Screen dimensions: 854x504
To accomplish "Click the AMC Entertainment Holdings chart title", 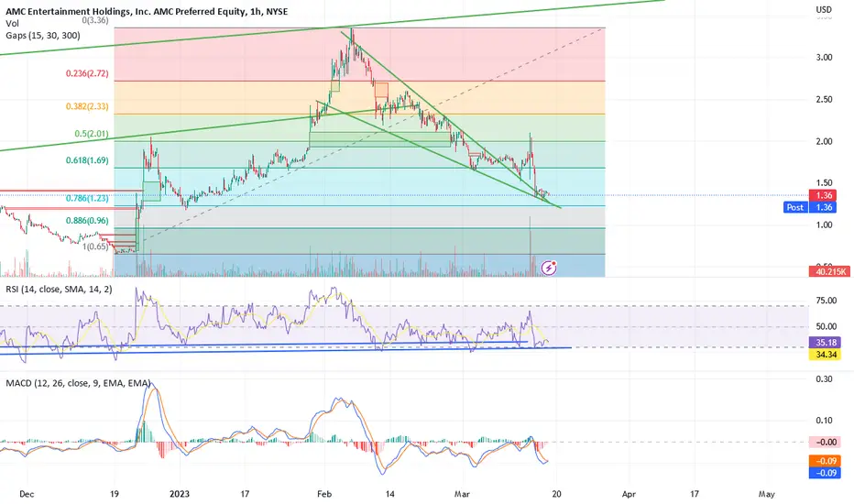I will click(147, 11).
